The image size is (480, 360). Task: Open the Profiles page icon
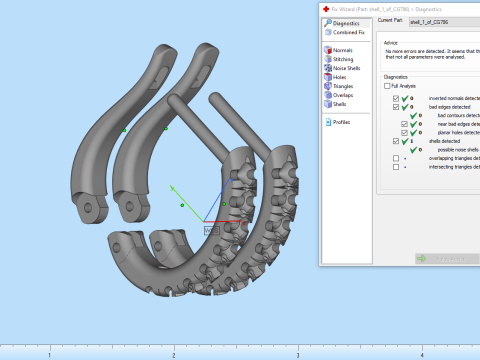pos(328,122)
